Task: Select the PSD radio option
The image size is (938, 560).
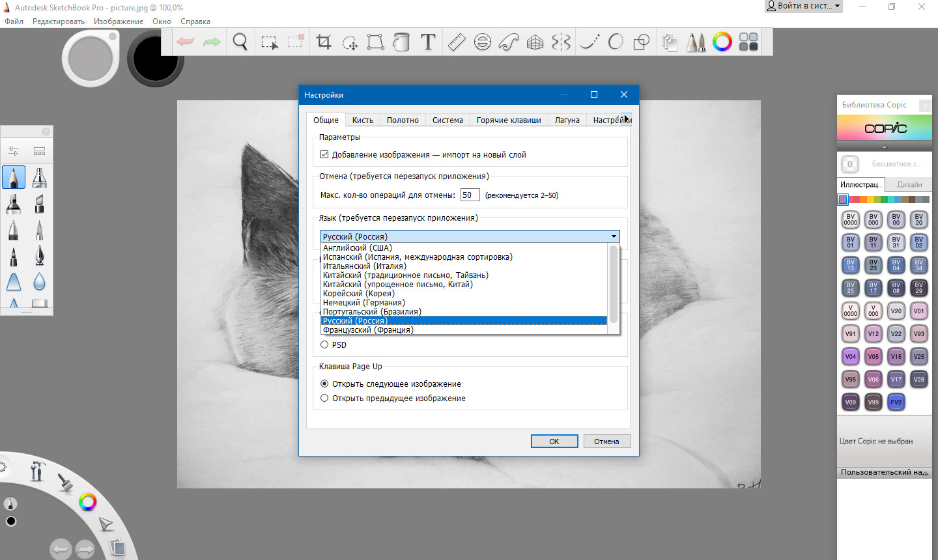Action: 324,344
